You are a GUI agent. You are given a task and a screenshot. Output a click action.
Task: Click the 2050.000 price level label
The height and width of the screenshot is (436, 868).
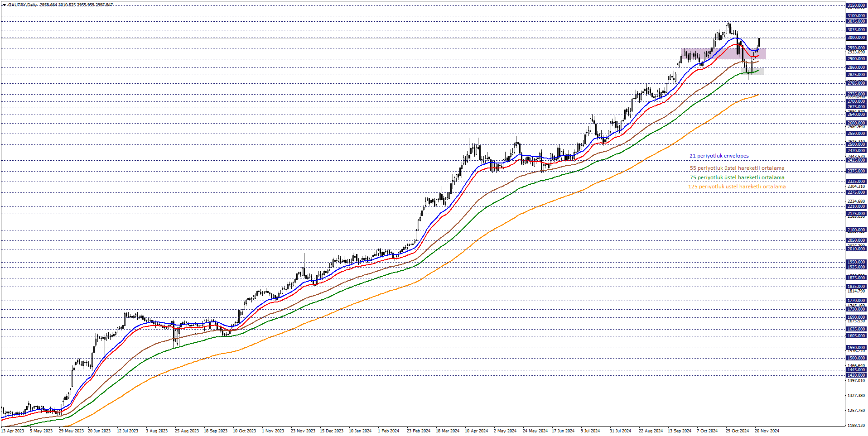pyautogui.click(x=856, y=240)
